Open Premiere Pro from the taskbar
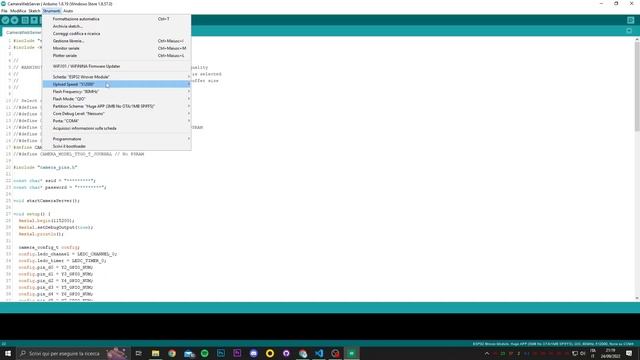The image size is (640, 360). [237, 353]
